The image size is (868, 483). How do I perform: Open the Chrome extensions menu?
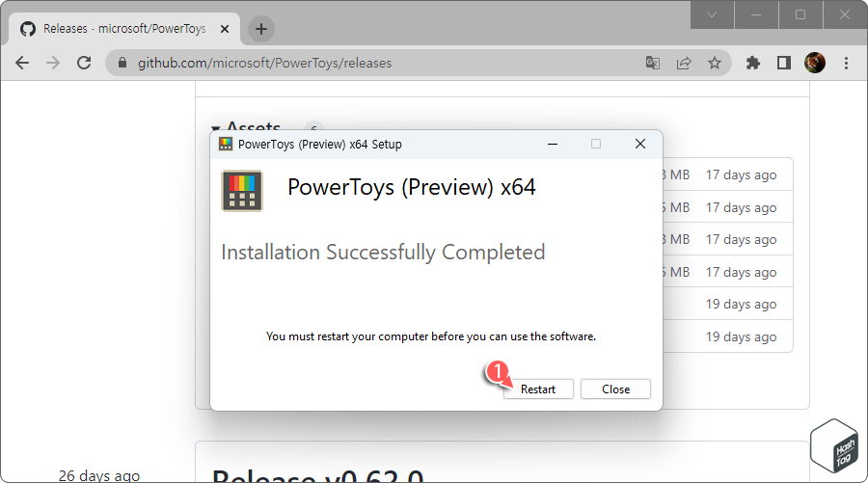pyautogui.click(x=753, y=63)
